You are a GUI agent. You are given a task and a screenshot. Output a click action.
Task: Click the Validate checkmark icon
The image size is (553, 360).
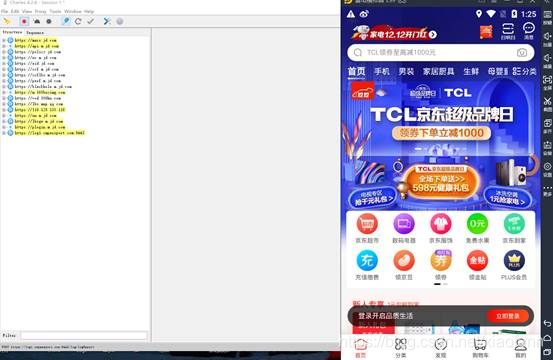[x=91, y=22]
